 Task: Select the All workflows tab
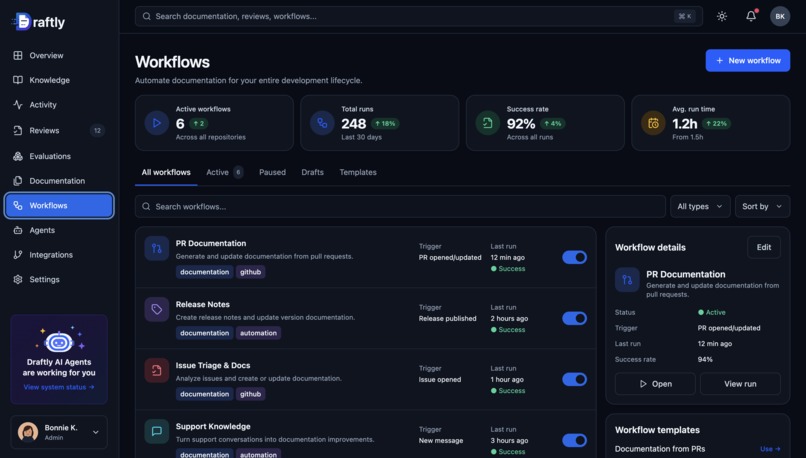(x=166, y=172)
